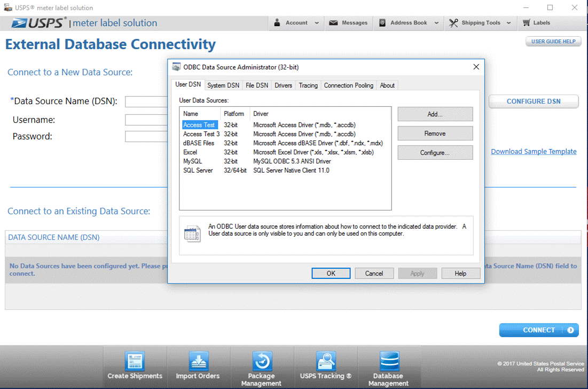The width and height of the screenshot is (588, 389).
Task: Open the USER GUIDE HELP button
Action: coord(553,41)
